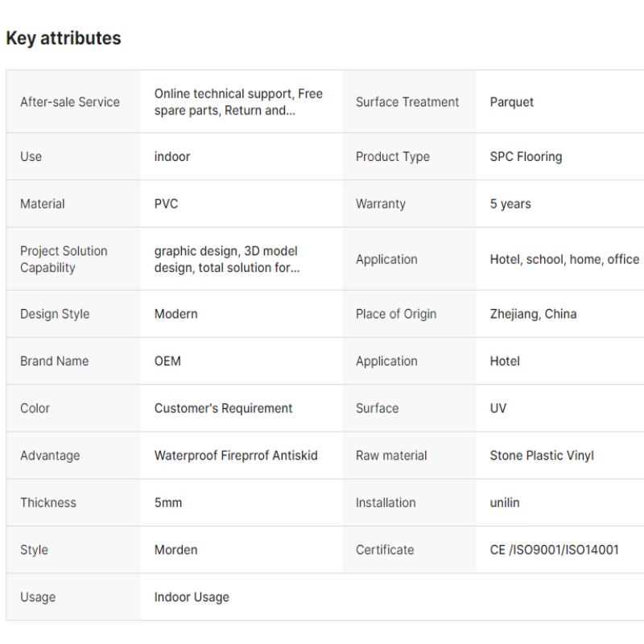Screen dimensions: 644x644
Task: Select the OEM brand name value
Action: [167, 361]
